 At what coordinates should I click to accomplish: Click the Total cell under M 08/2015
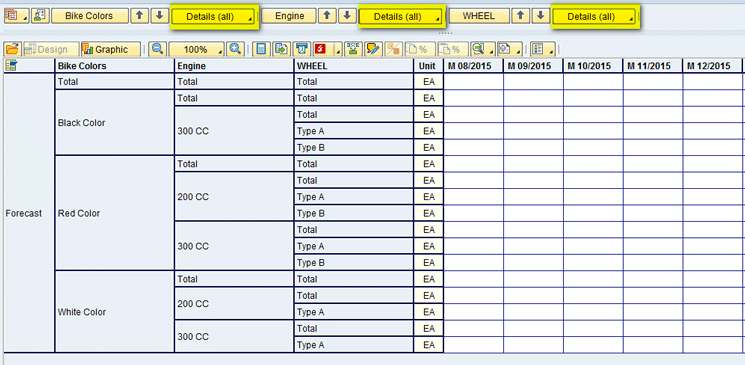click(x=473, y=82)
